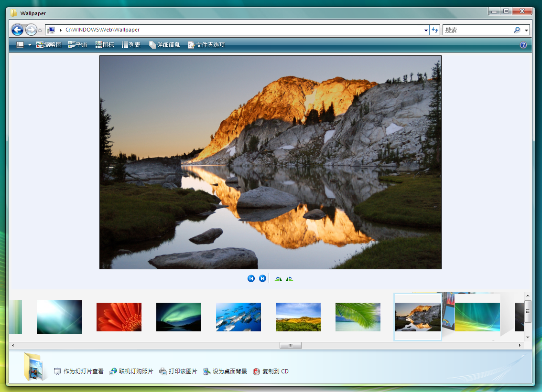This screenshot has width=542, height=392.
Task: Switch to 平铺 tile view
Action: tap(77, 45)
